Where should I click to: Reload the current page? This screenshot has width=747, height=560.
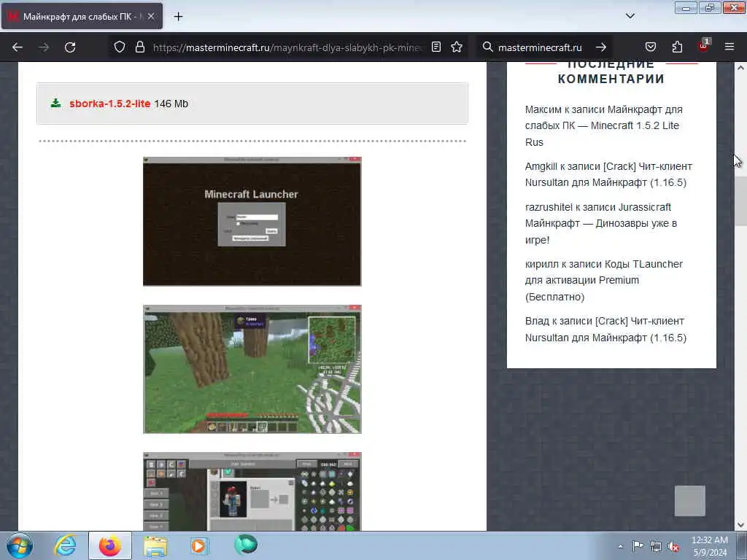coord(70,47)
